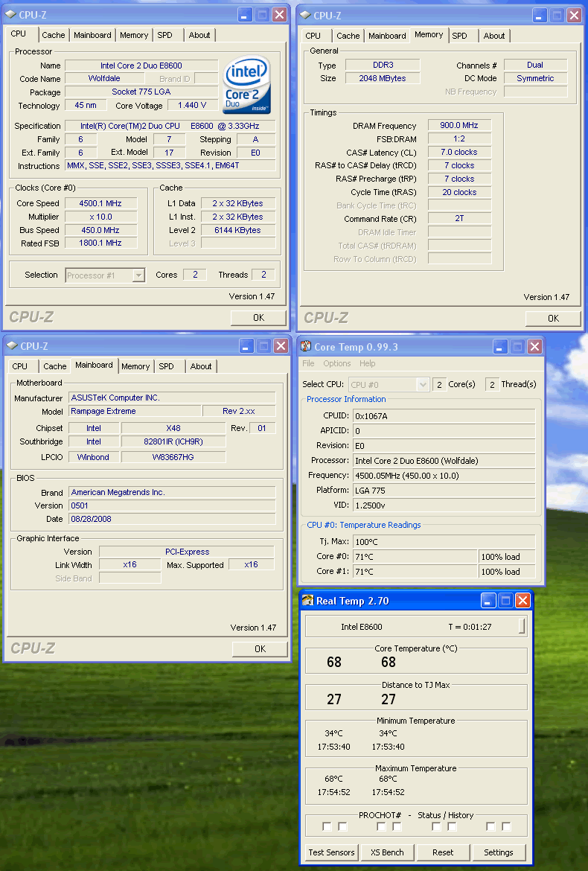The width and height of the screenshot is (588, 871).
Task: Close the Core Temp 0.99.3 window
Action: [534, 347]
